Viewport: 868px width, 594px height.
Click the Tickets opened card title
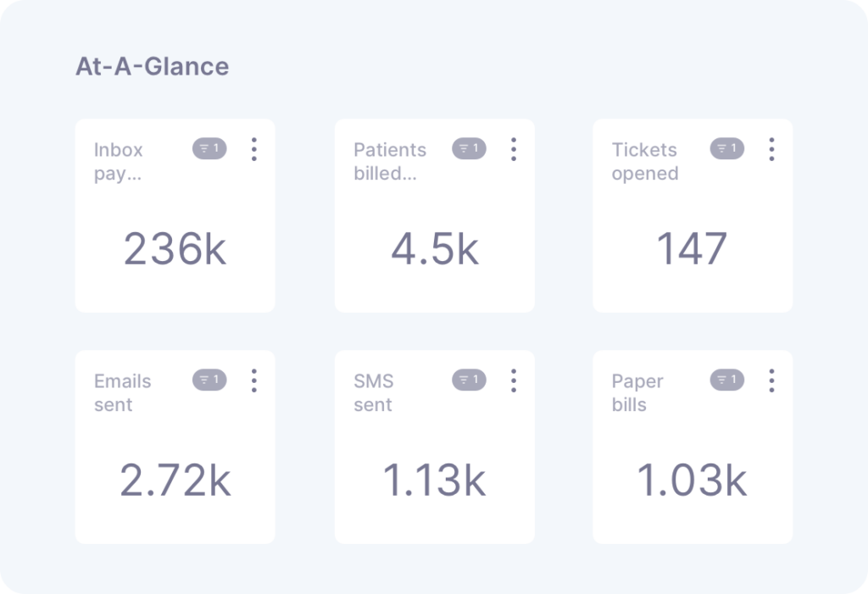(x=645, y=162)
